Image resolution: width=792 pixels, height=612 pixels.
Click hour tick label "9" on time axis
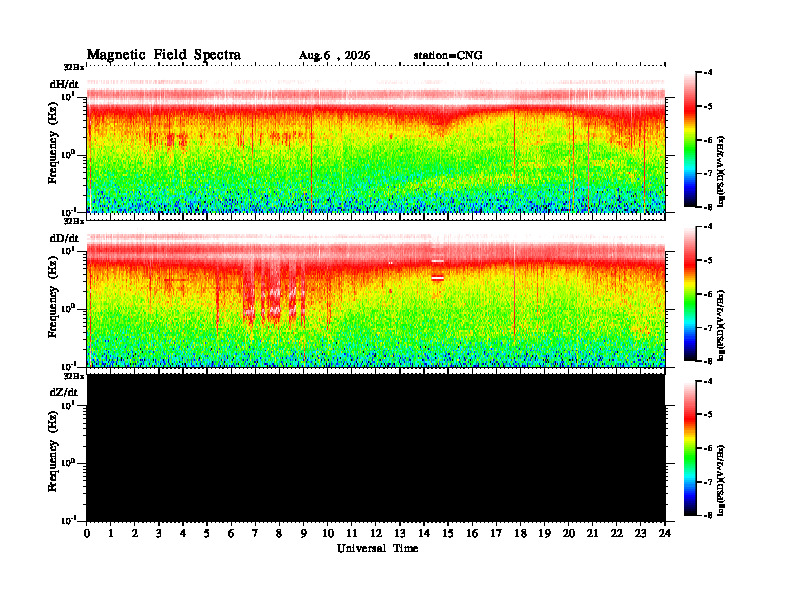304,533
